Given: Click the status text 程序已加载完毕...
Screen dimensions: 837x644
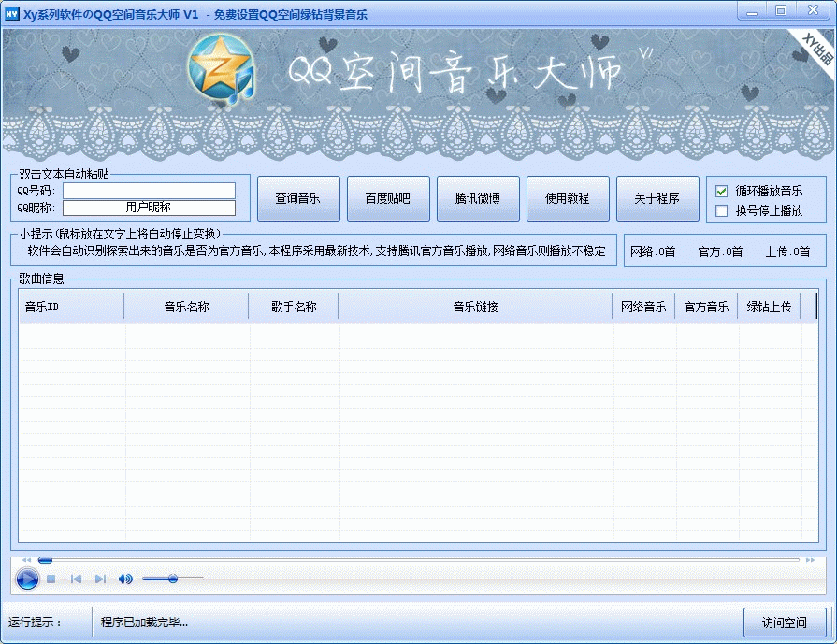Looking at the screenshot, I should point(144,623).
